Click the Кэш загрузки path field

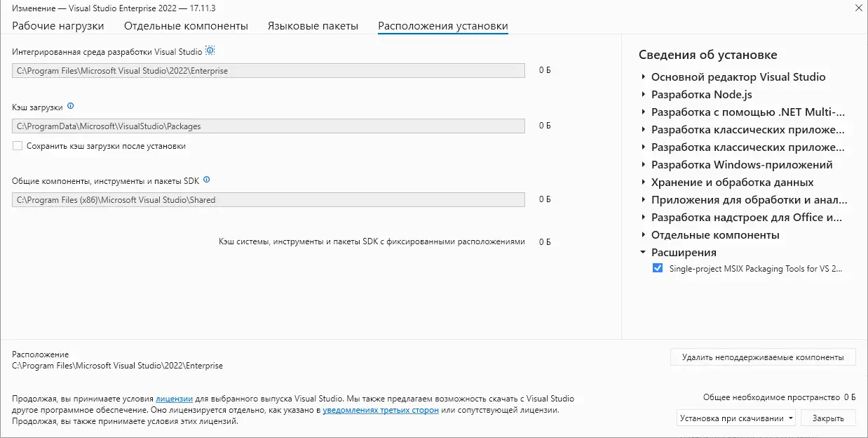coord(269,126)
